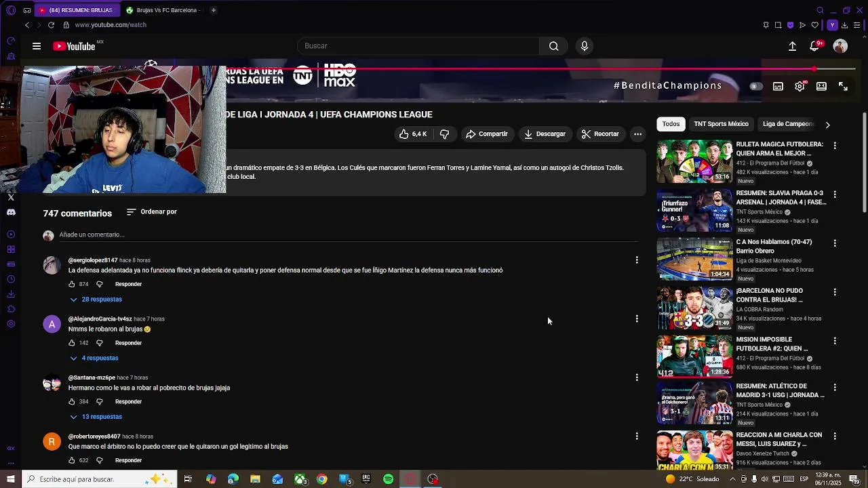Click Compartir share button
The image size is (868, 488).
point(486,134)
